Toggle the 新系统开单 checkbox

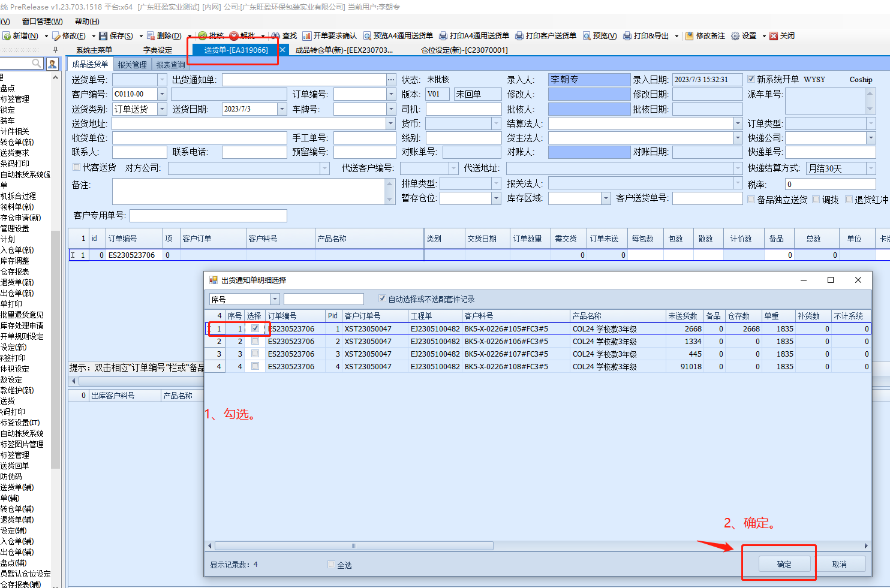[x=751, y=79]
